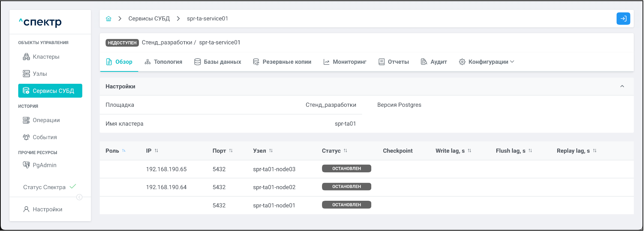Viewport: 644px width, 231px height.
Task: Switch to the Резервные копии tab
Action: click(282, 62)
